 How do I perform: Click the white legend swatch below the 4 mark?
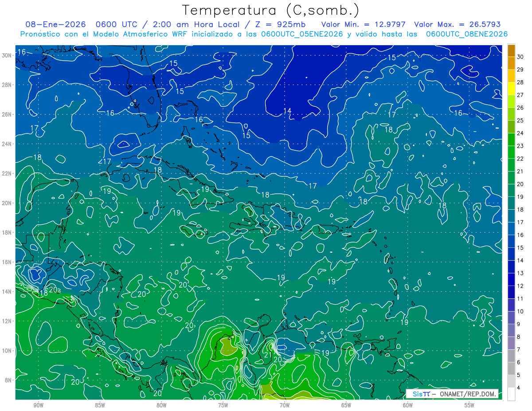(512, 394)
